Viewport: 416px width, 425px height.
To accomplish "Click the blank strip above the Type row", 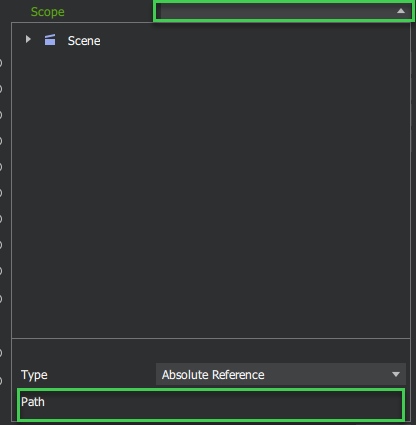I will pos(211,351).
